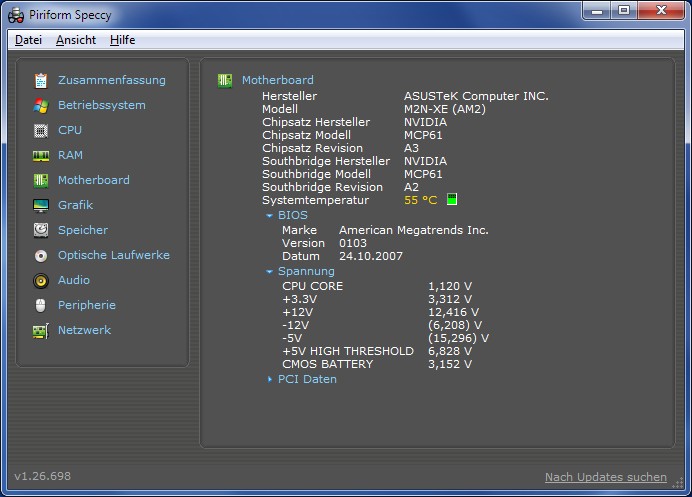The width and height of the screenshot is (692, 497).
Task: Close the Speccy window
Action: 661,11
